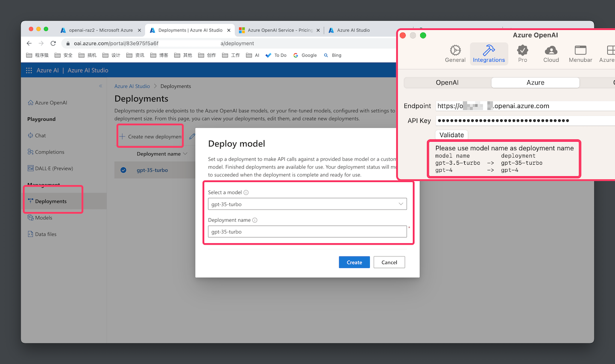Click the Azure AI header link
Viewport: 615px width, 364px height.
point(47,70)
